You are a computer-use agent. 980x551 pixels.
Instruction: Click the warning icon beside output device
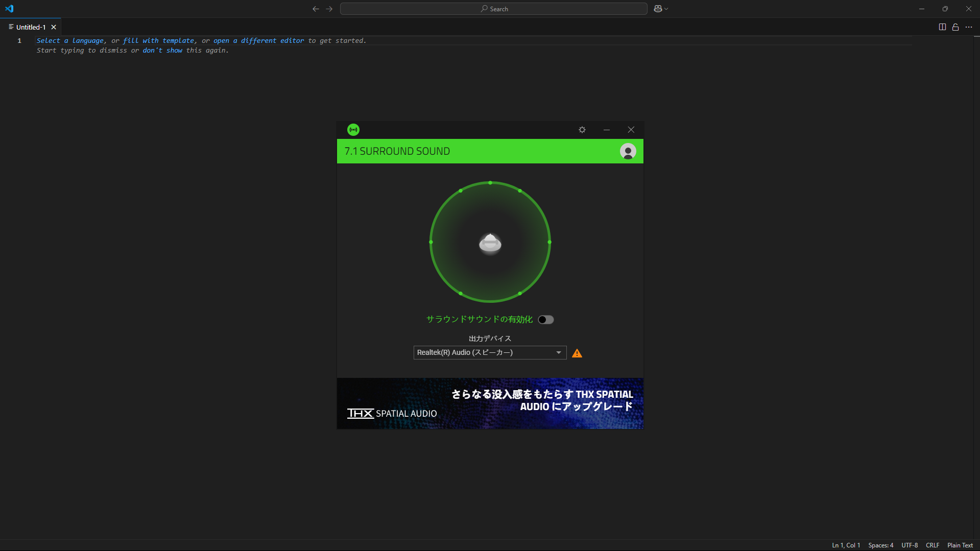[x=577, y=352]
